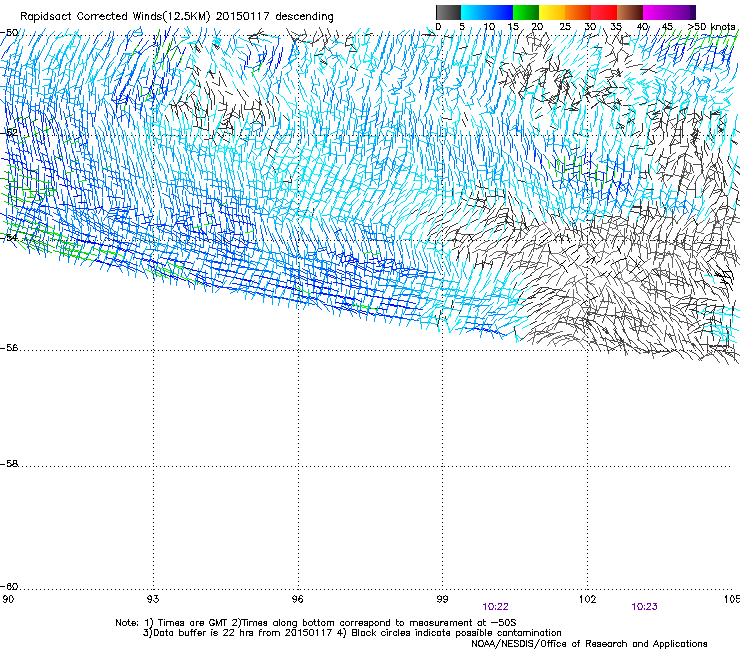Click the 93 longitude axis label

pos(153,599)
